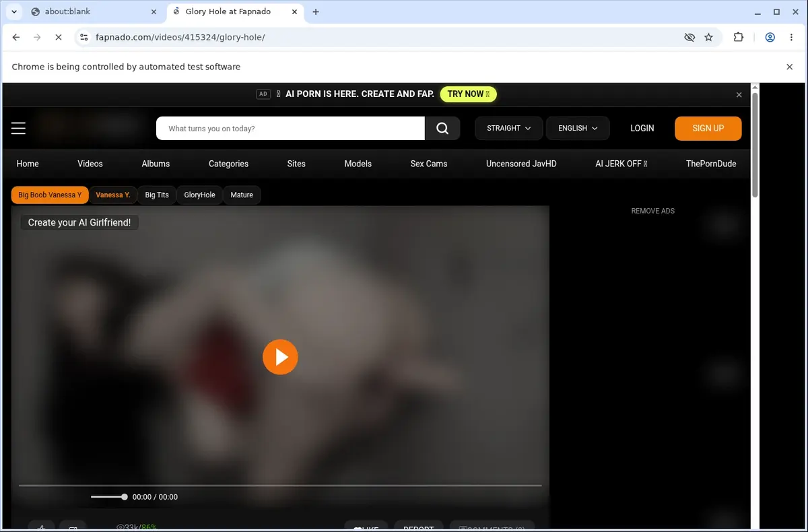The width and height of the screenshot is (808, 532).
Task: Click the 00:00 / 00:00 time display
Action: coord(155,497)
